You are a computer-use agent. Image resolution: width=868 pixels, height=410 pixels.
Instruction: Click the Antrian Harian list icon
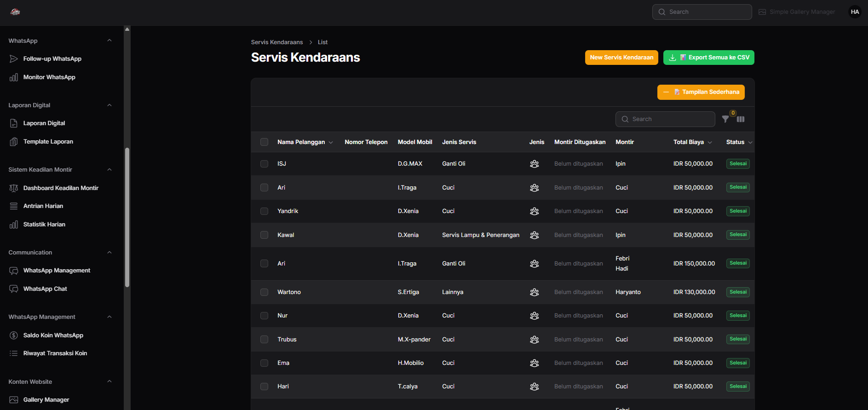(x=14, y=206)
